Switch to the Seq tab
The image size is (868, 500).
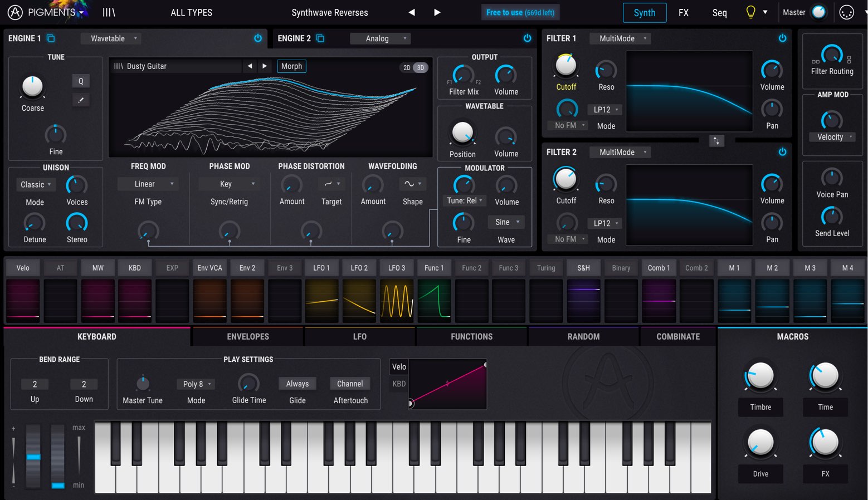[x=719, y=12]
